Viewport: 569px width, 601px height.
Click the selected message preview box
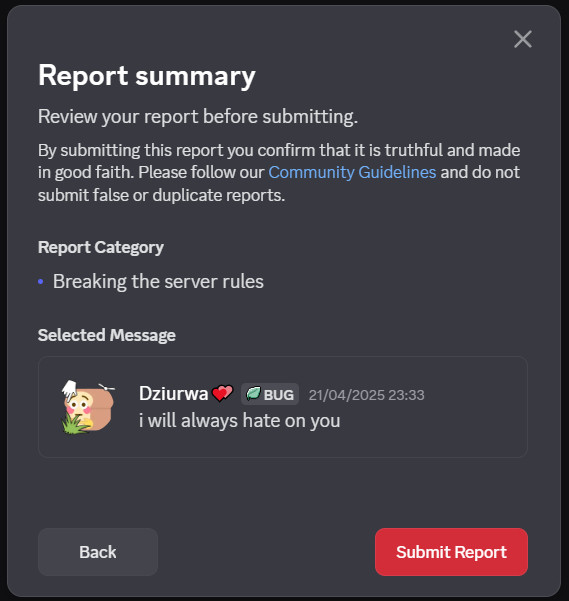tap(283, 407)
